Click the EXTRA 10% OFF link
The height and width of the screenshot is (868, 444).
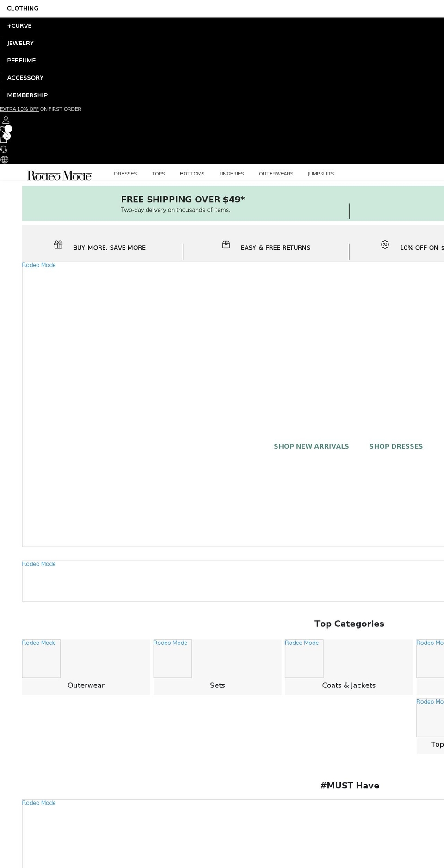pos(19,109)
